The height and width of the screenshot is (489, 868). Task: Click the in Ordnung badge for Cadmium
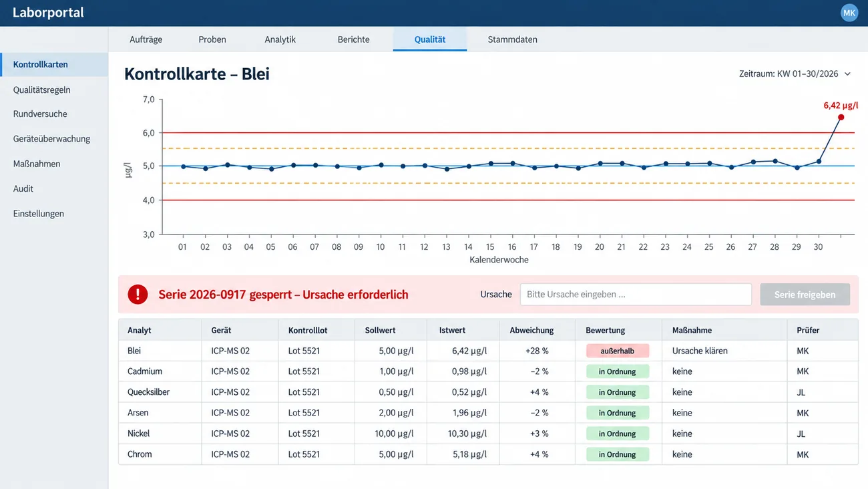click(x=618, y=371)
